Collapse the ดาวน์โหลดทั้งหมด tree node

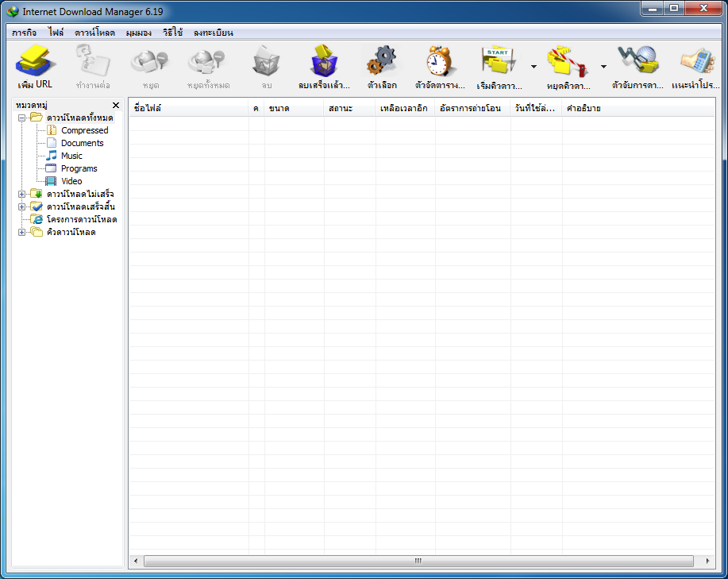point(21,118)
